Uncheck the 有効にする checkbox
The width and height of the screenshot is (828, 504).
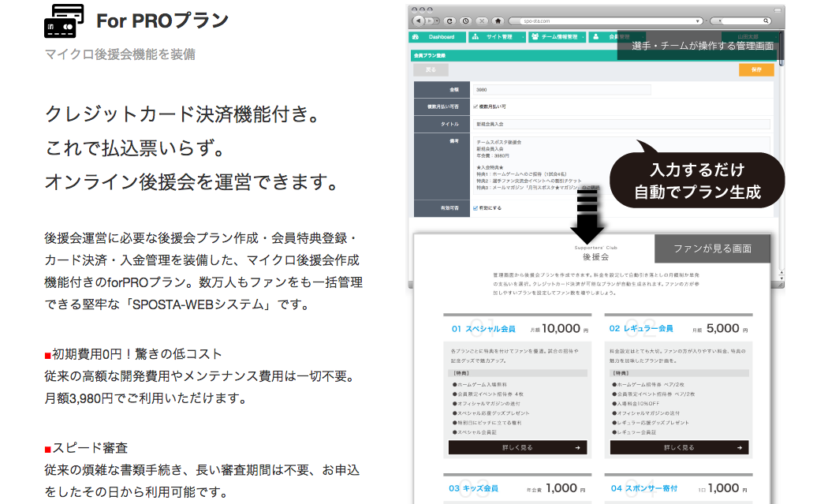pos(476,208)
